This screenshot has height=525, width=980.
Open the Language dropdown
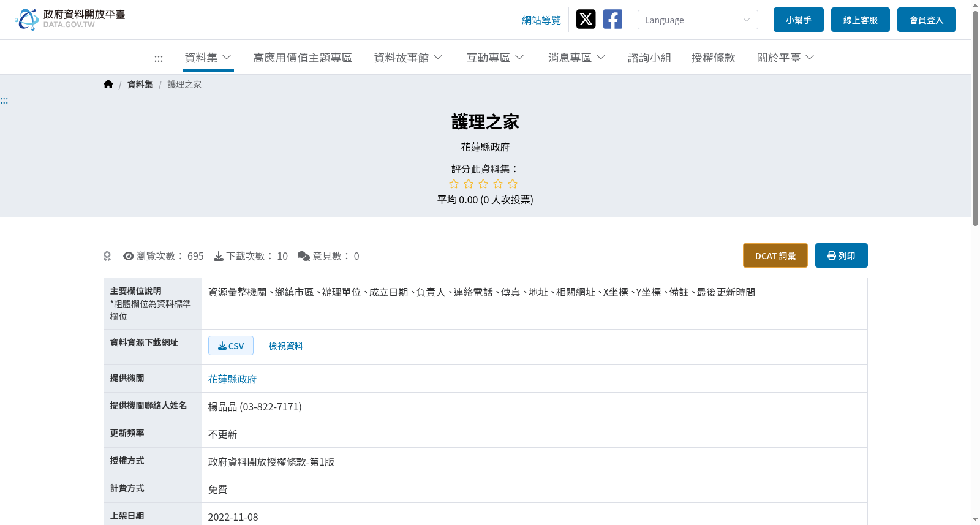[698, 20]
